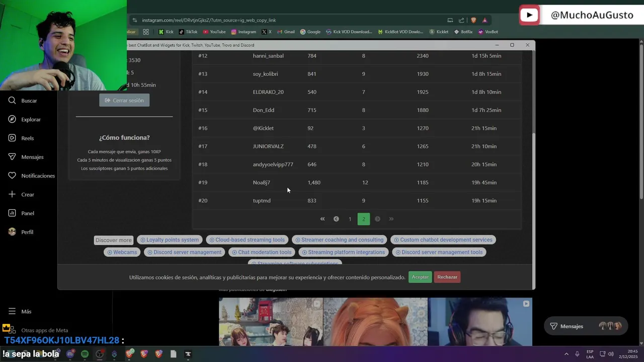Screen dimensions: 644x362
Task: Open Brave Rewards triangle icon
Action: tap(485, 20)
